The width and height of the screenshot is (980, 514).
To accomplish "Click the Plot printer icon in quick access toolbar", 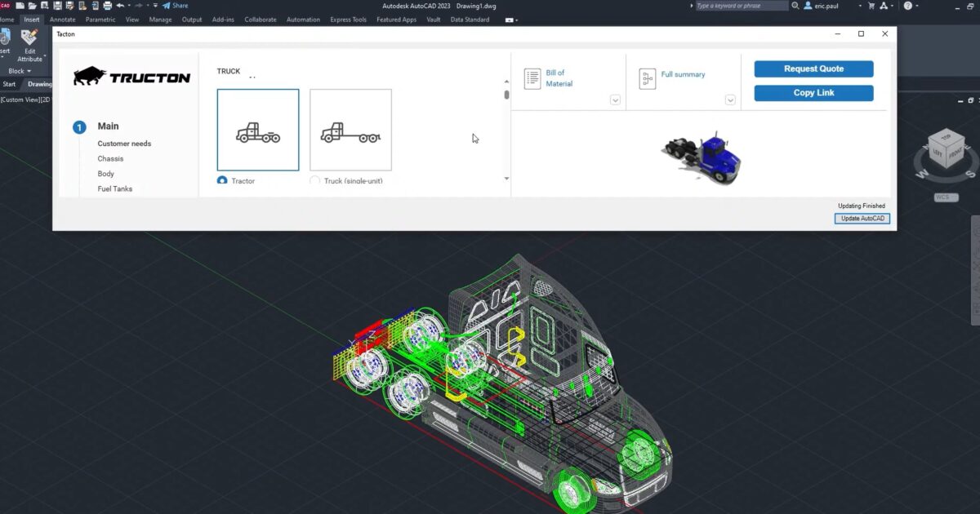I will coord(106,6).
